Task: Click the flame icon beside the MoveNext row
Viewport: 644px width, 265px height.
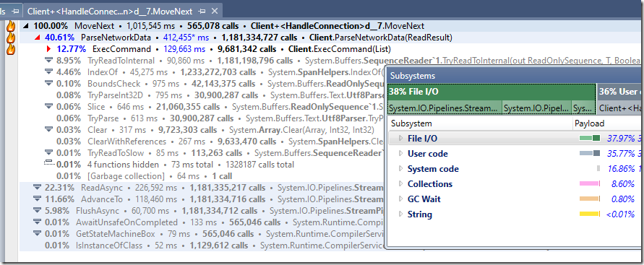Action: click(x=11, y=26)
